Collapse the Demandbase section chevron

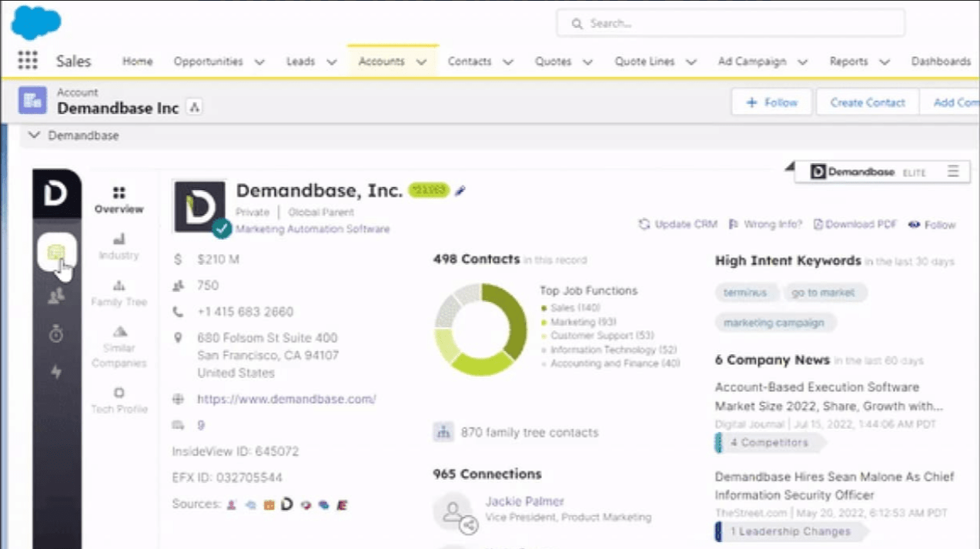[33, 135]
